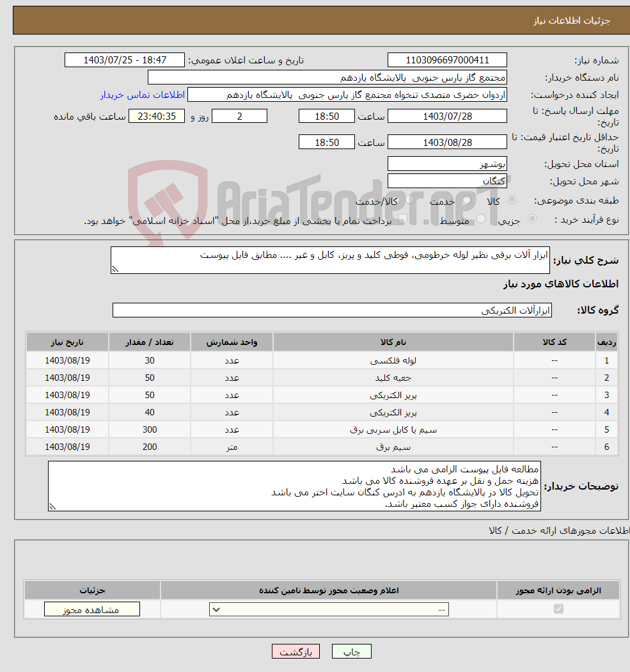Click the الزامی بودن ارائه مجوز header

[558, 591]
